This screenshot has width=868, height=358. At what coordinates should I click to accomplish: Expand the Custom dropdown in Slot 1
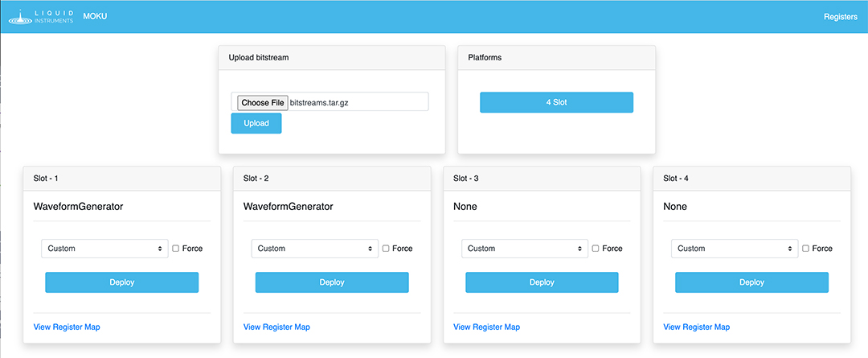coord(104,249)
